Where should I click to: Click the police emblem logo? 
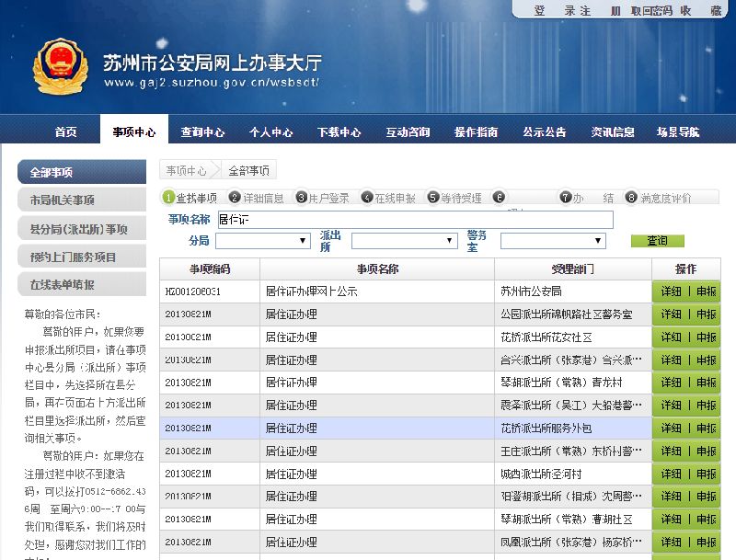pos(63,68)
